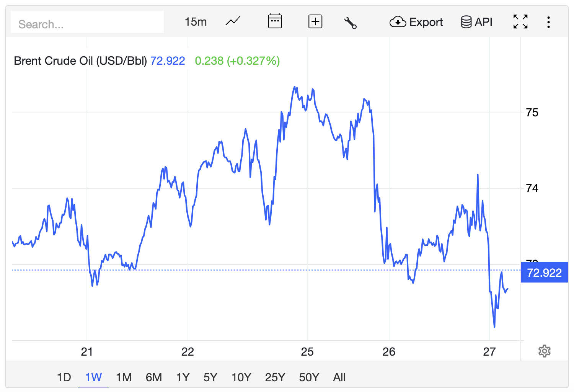Enter fullscreen with expand arrows icon
Image resolution: width=574 pixels, height=392 pixels.
pyautogui.click(x=520, y=22)
